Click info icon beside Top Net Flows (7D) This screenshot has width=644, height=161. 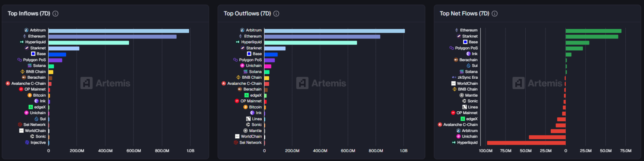coord(495,14)
